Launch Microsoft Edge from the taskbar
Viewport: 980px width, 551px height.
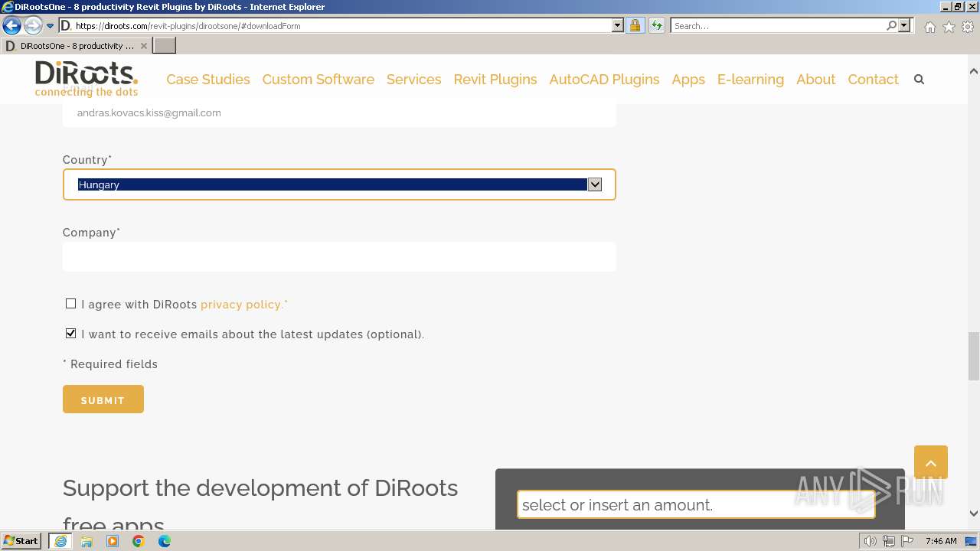click(x=165, y=541)
